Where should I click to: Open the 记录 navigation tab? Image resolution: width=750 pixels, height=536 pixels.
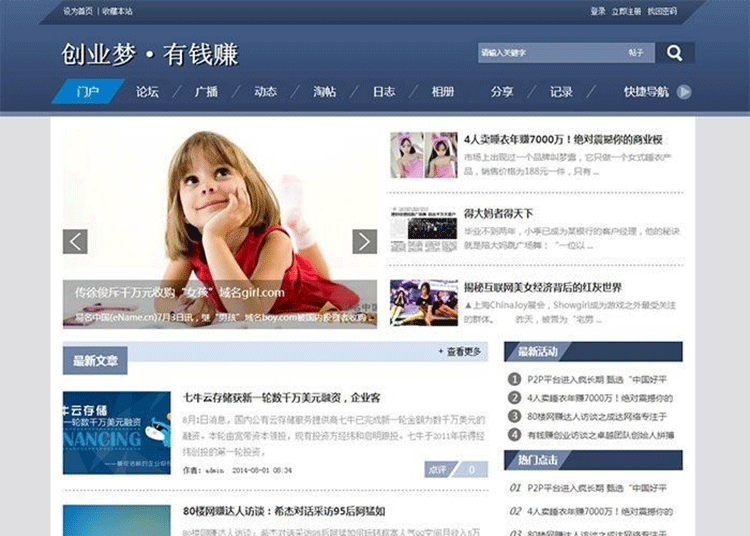(x=562, y=92)
